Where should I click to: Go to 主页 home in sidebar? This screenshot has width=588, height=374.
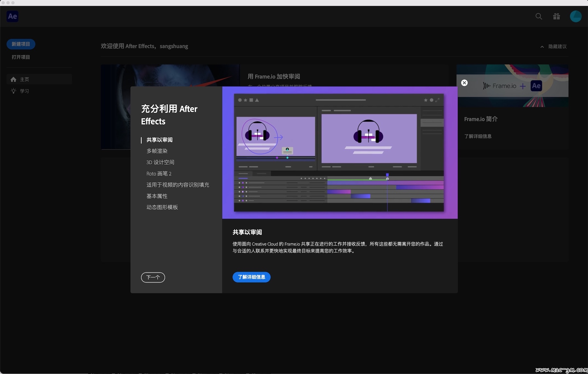39,79
